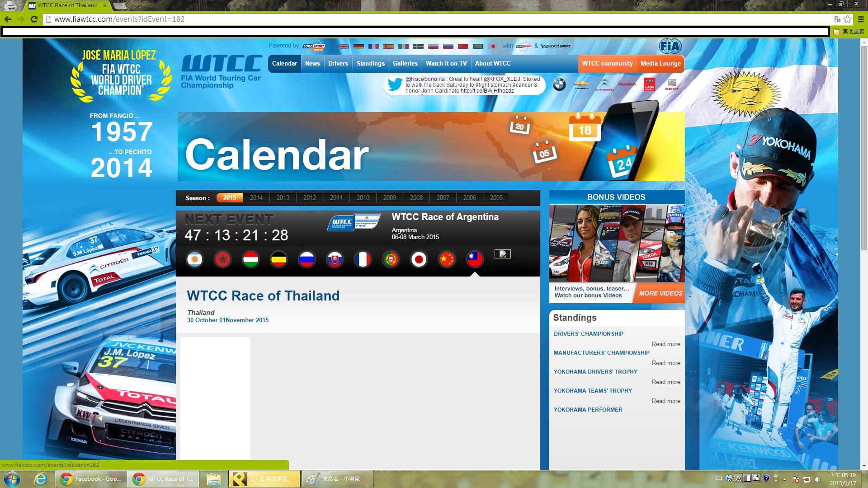
Task: Select the Japanese flag in top language bar
Action: (493, 46)
